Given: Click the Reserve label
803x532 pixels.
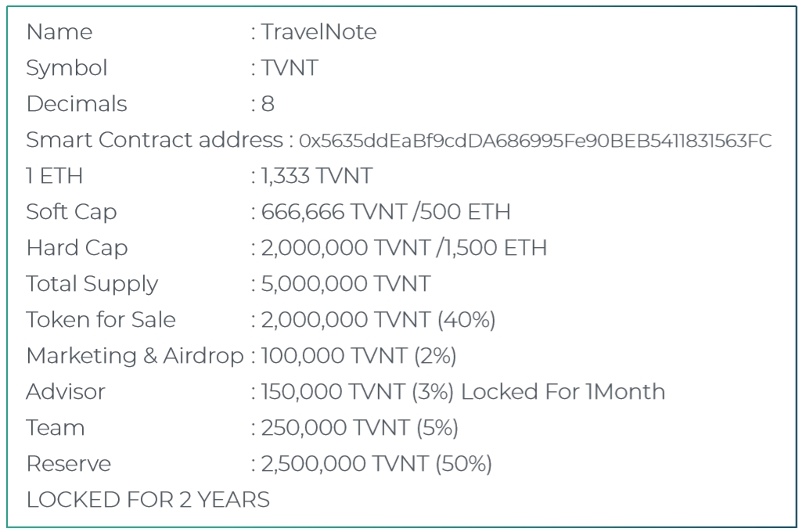Looking at the screenshot, I should [x=69, y=463].
